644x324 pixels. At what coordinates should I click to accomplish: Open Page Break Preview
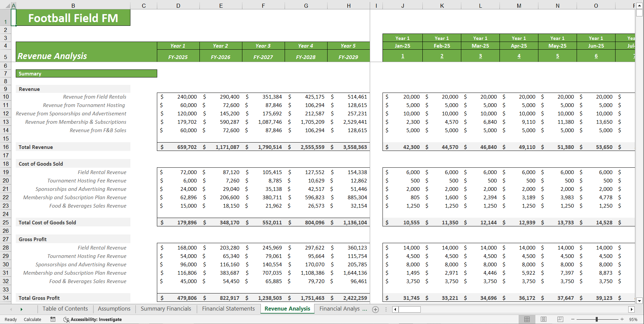560,319
